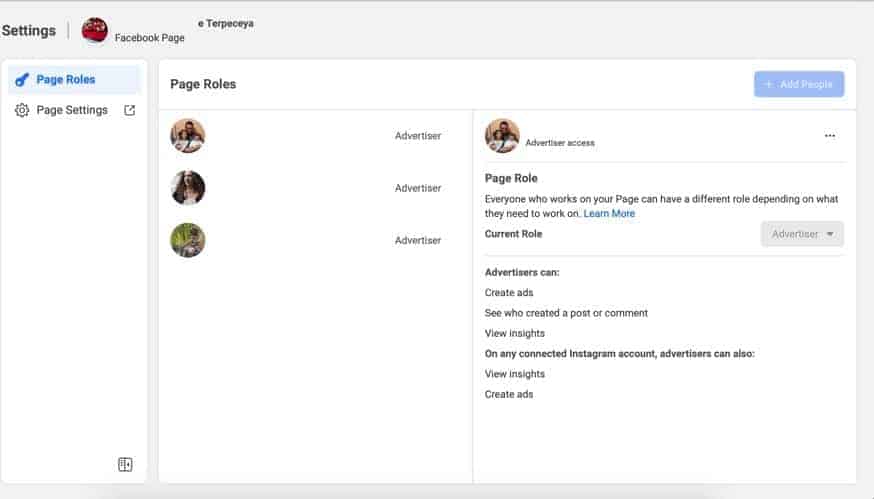The image size is (874, 499).
Task: Click the Advertiser label of the first person
Action: tap(418, 135)
